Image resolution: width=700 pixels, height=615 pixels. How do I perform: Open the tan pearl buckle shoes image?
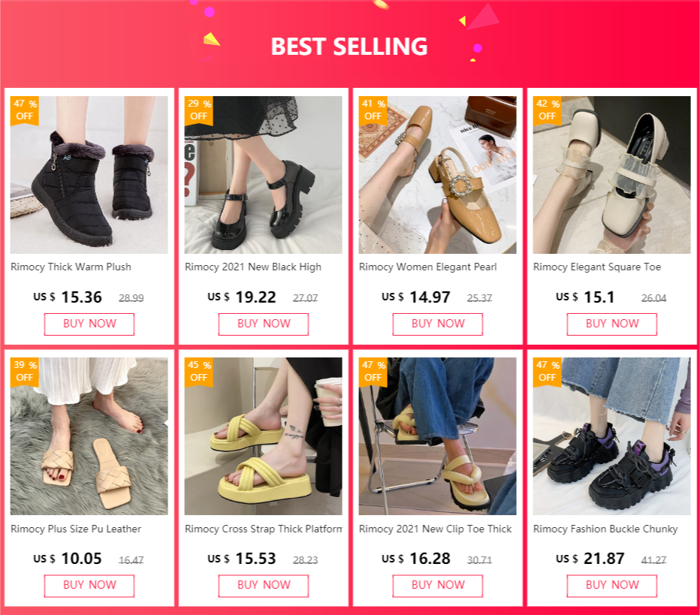click(x=437, y=175)
